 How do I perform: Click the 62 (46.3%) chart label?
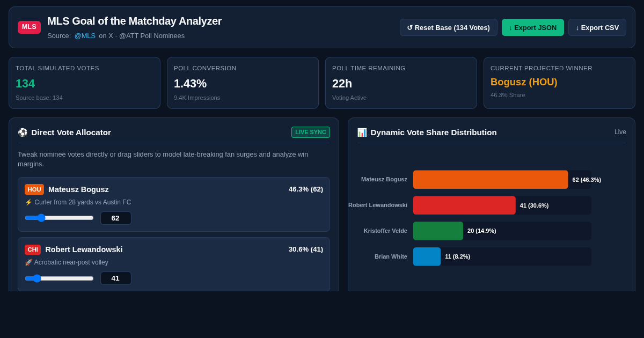click(587, 180)
